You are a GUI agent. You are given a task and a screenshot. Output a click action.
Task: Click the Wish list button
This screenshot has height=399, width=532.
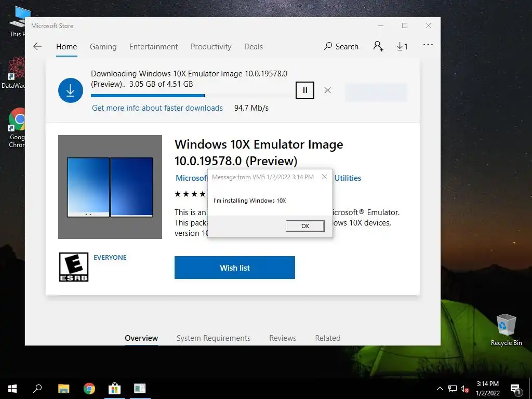point(235,268)
